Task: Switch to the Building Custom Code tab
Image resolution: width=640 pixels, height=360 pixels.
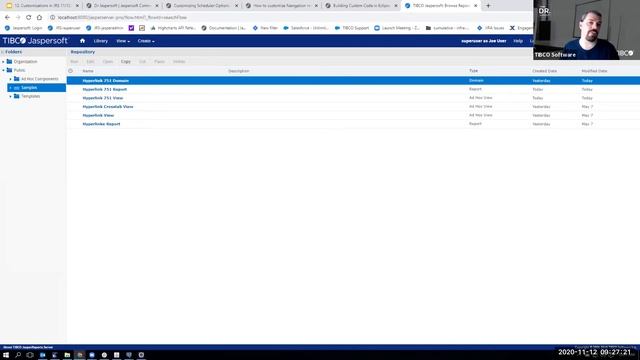Action: (x=361, y=6)
